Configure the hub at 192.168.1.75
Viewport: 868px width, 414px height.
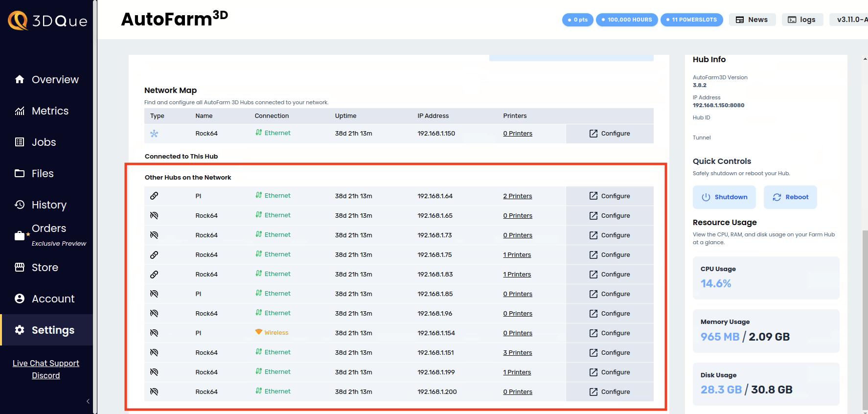[x=610, y=255]
